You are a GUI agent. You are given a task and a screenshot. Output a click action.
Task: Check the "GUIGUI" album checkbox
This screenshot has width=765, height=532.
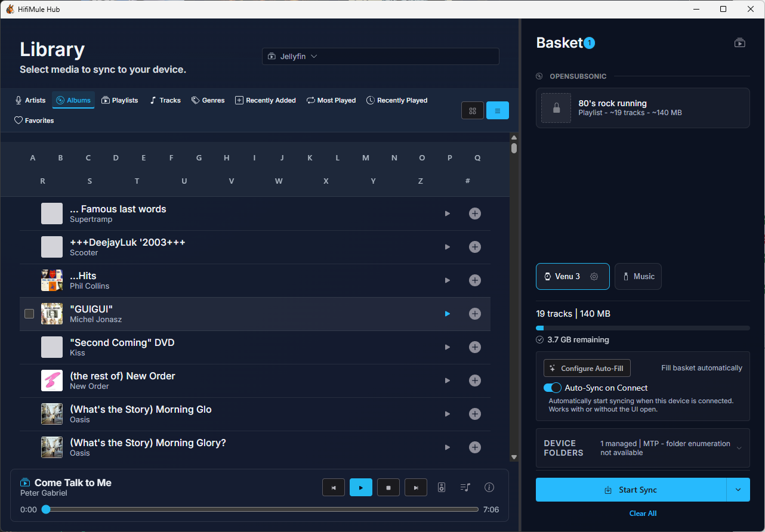coord(29,314)
